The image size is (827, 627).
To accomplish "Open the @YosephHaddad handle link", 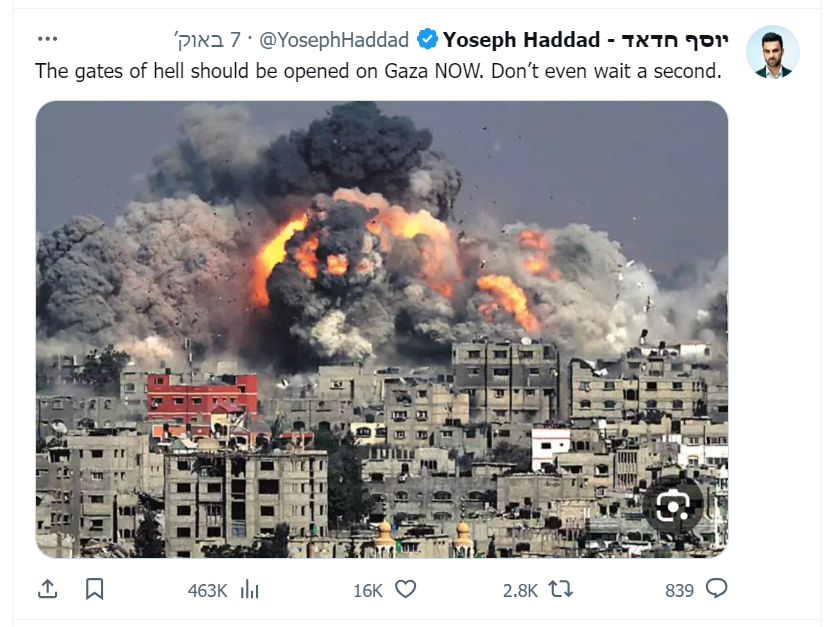I will tap(334, 40).
